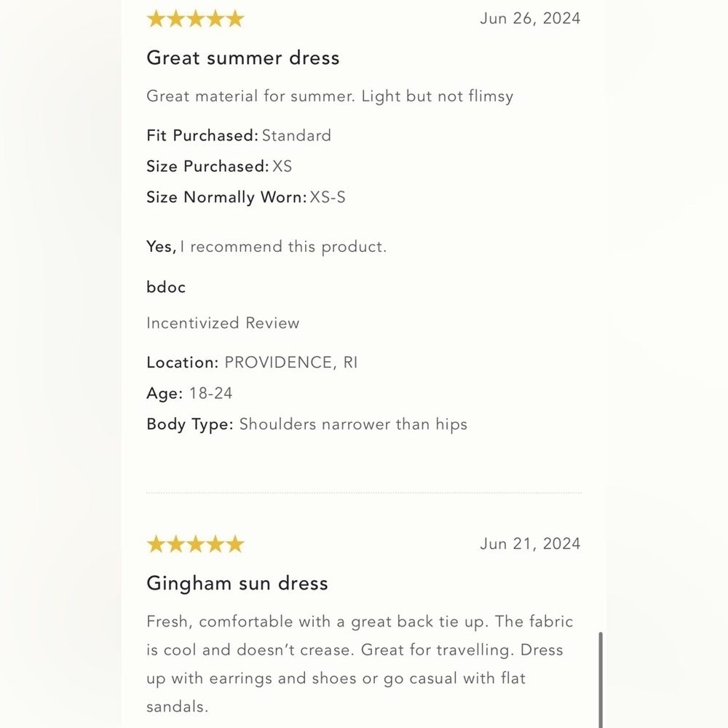
Task: Click the 'Fit Purchased: Standard' line
Action: 239,135
